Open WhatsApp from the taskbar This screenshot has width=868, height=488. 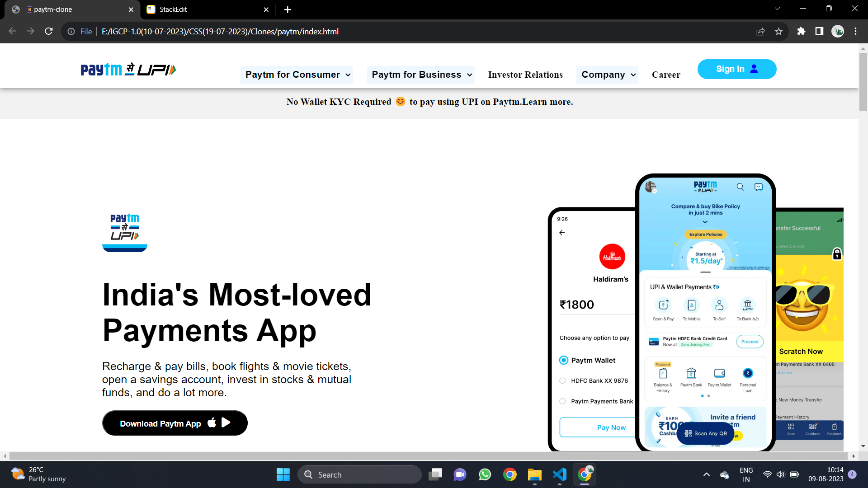pos(484,474)
